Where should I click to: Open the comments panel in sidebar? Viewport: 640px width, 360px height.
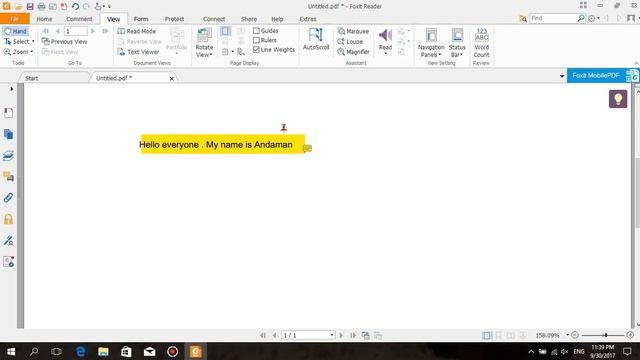pos(8,177)
